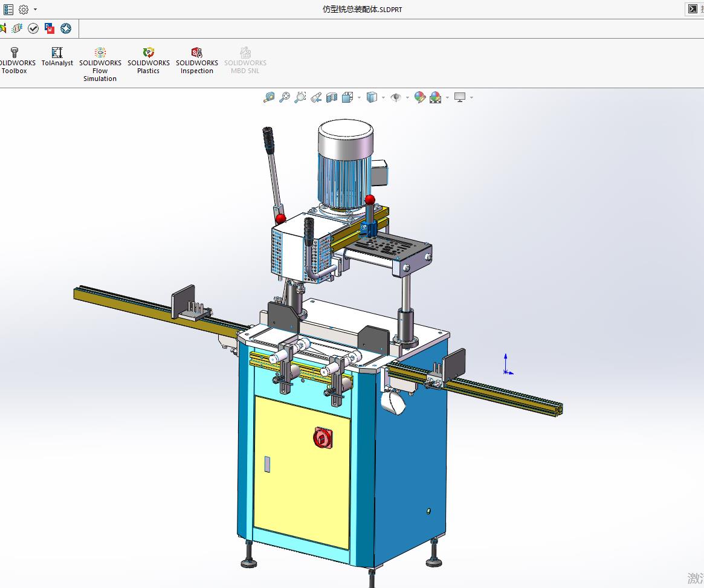Click the red rotary switch on cabinet door
704x588 pixels.
(323, 438)
